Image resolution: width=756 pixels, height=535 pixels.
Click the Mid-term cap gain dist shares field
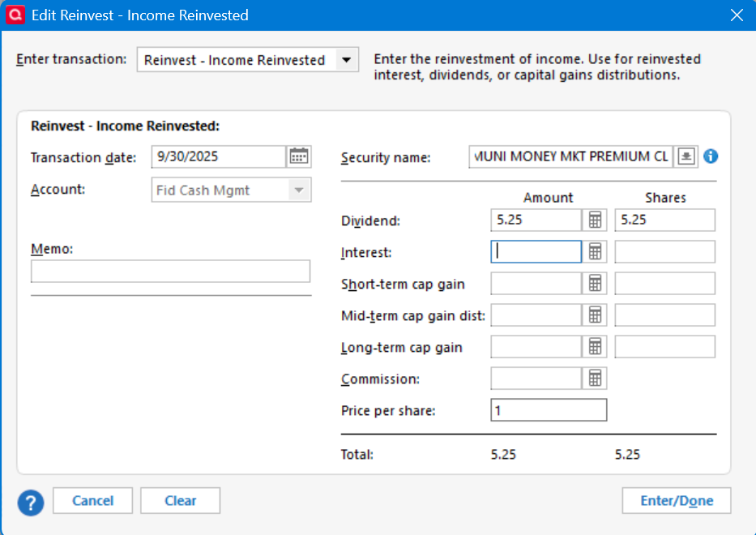pyautogui.click(x=665, y=315)
